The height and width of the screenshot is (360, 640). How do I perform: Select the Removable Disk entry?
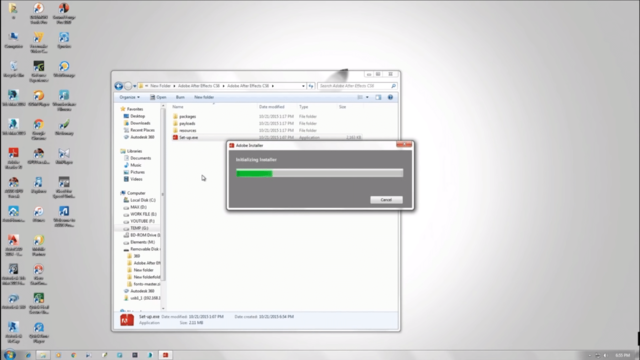coord(144,249)
